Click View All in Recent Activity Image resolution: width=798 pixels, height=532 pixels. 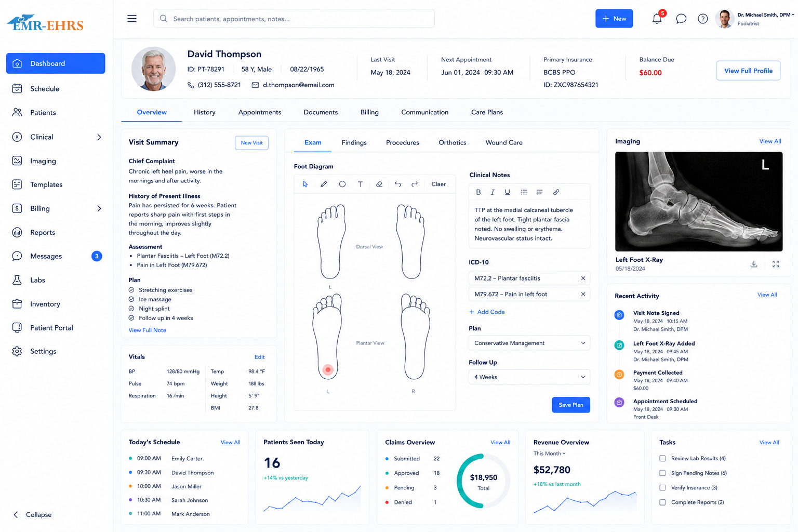click(x=767, y=295)
